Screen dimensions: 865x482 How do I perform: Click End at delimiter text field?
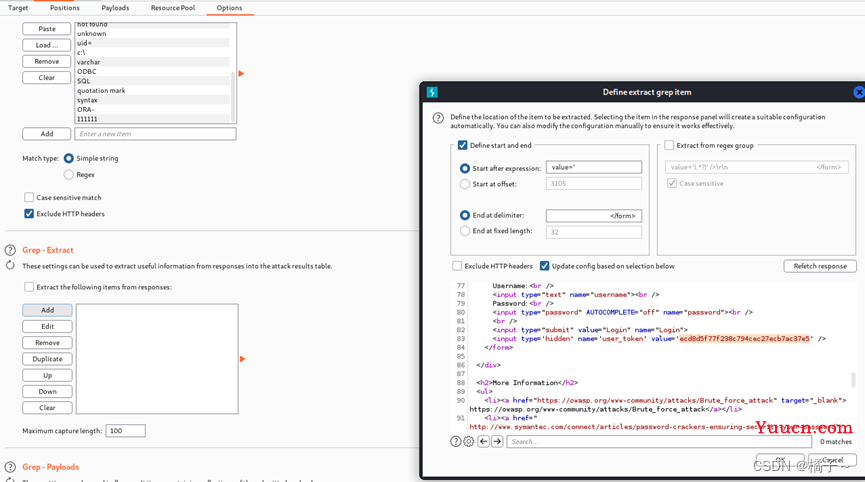tap(594, 216)
